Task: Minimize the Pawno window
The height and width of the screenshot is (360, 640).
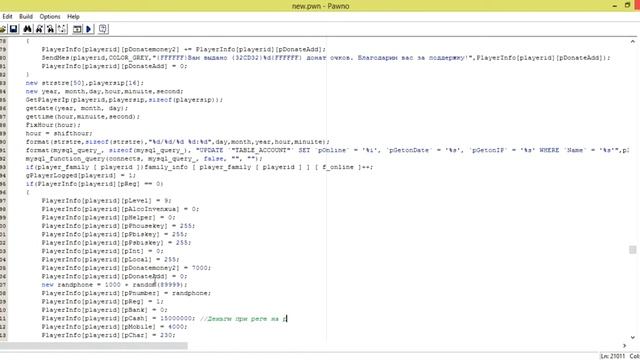Action: point(615,6)
